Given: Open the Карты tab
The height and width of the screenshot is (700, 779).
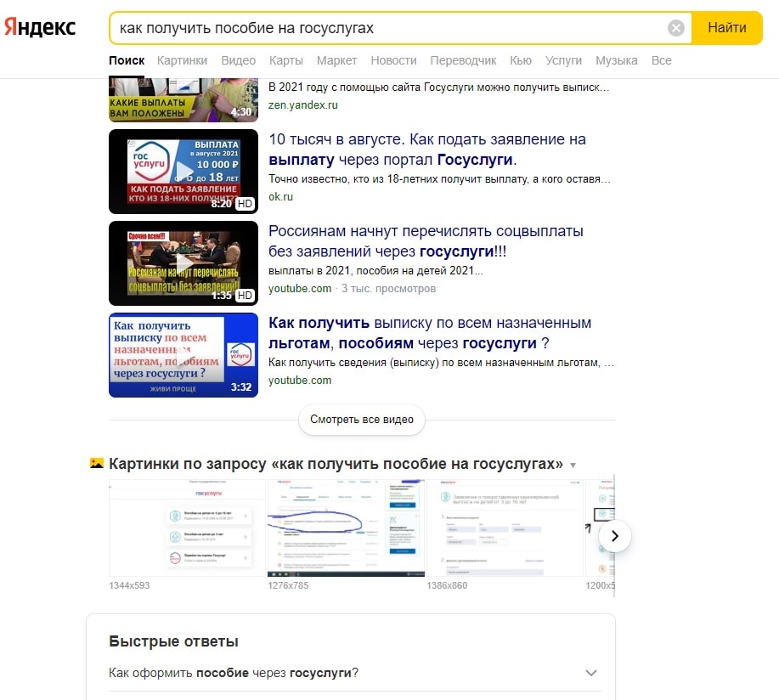Looking at the screenshot, I should click(286, 60).
